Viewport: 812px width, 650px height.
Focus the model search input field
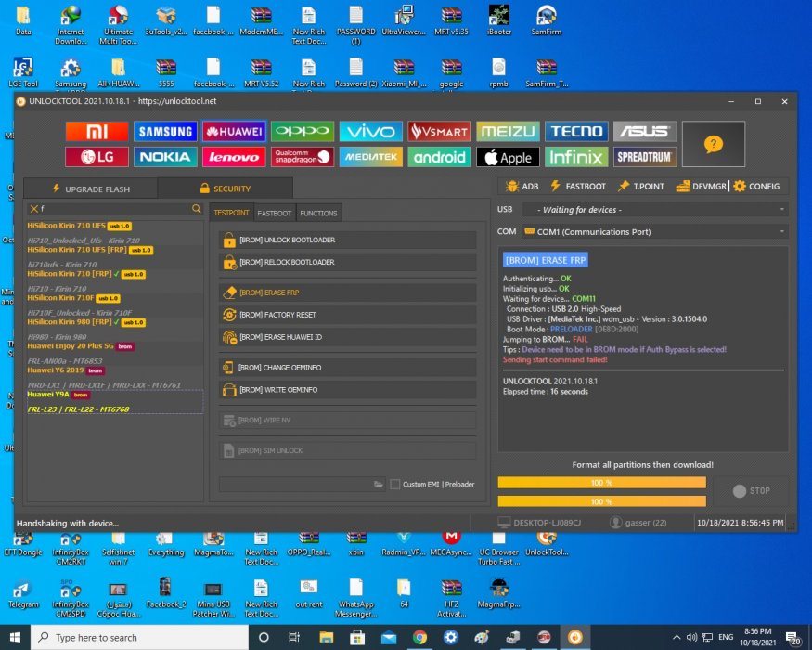[x=115, y=208]
